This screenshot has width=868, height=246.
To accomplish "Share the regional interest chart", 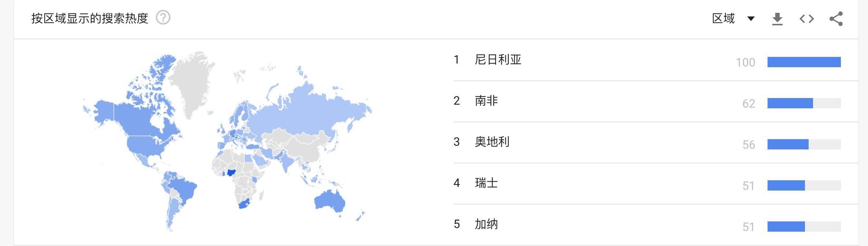I will [836, 19].
